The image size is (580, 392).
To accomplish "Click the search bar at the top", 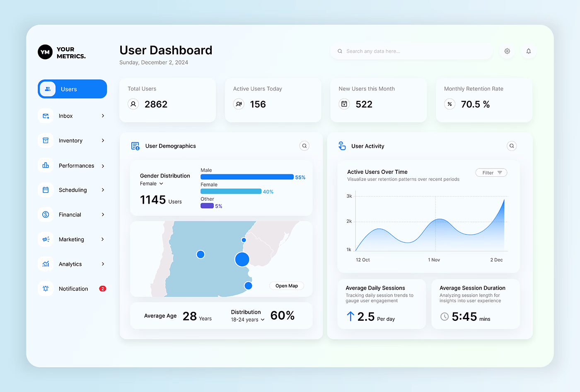I will [411, 51].
